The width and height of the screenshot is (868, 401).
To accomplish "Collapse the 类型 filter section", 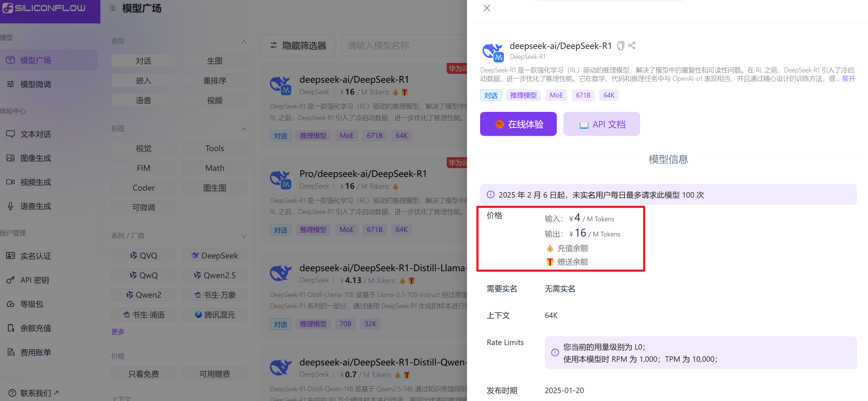I will tap(244, 41).
